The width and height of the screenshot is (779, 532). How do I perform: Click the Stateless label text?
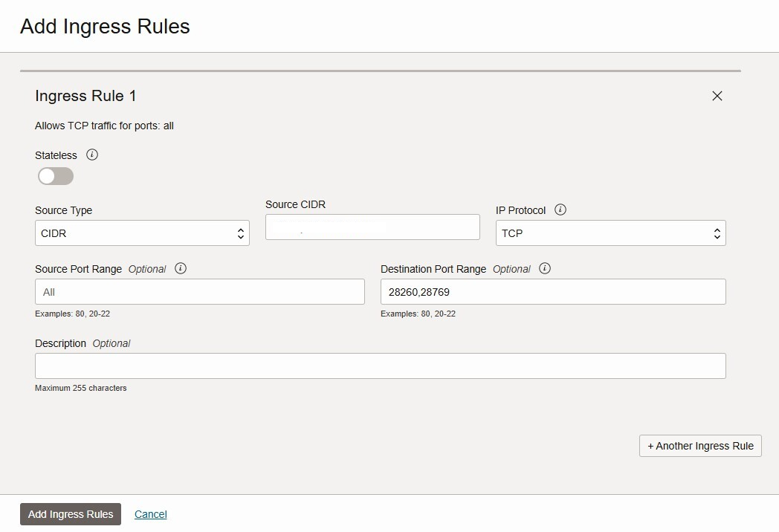point(56,155)
